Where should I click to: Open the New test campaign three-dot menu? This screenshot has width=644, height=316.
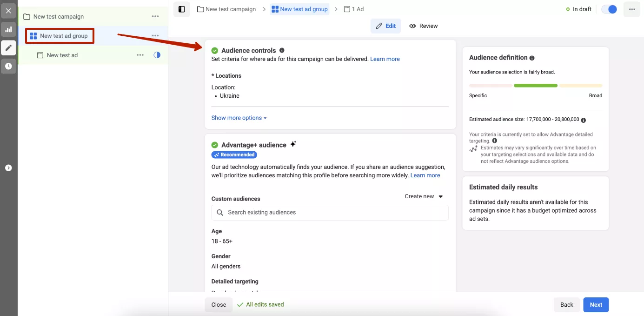(x=155, y=17)
